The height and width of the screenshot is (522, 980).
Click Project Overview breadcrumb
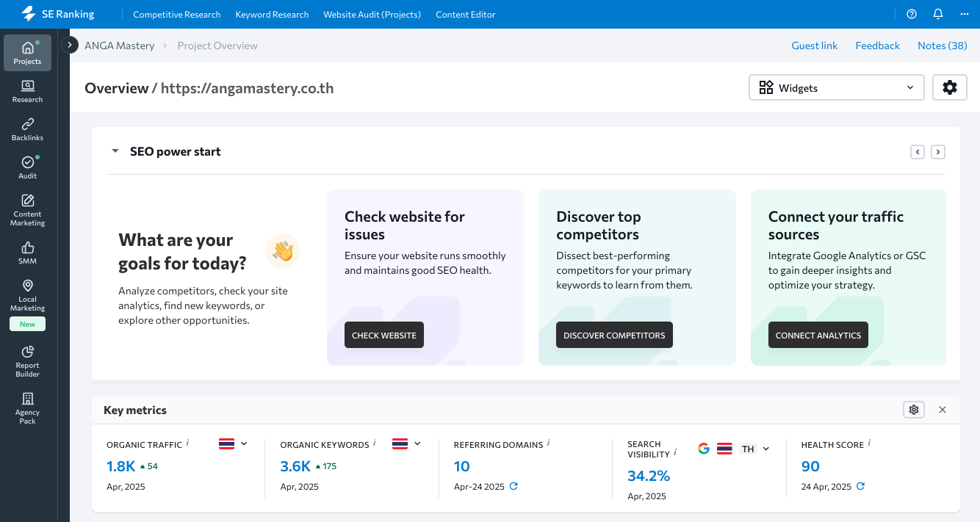[x=217, y=46]
